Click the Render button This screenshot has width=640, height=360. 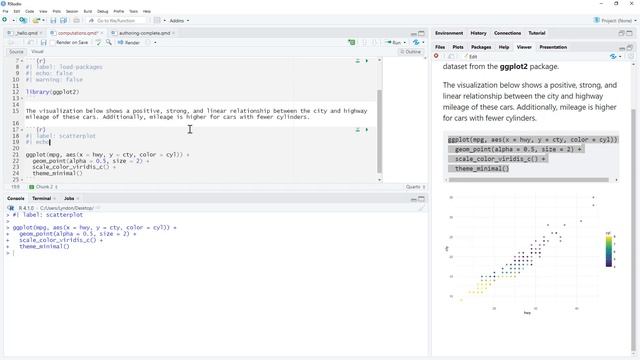129,42
